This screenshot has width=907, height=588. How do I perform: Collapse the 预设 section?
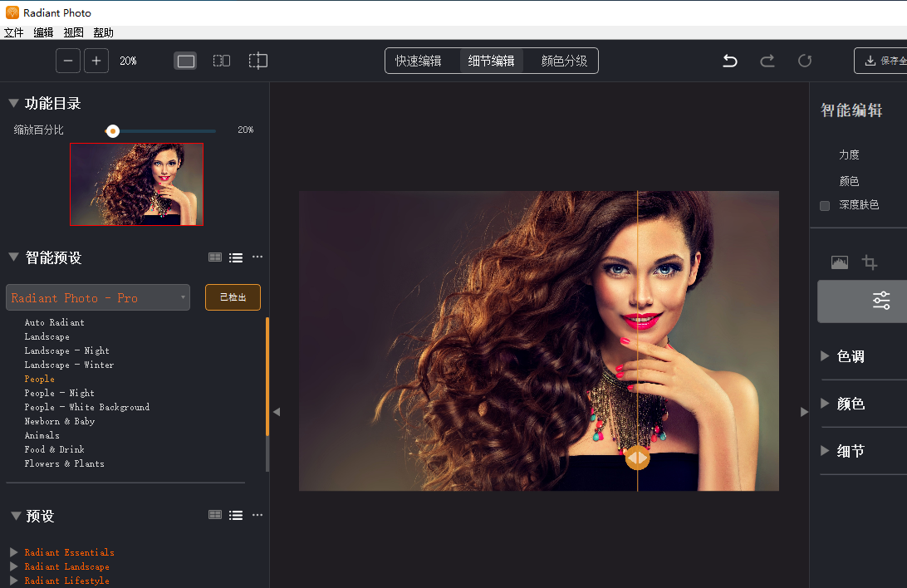coord(17,516)
